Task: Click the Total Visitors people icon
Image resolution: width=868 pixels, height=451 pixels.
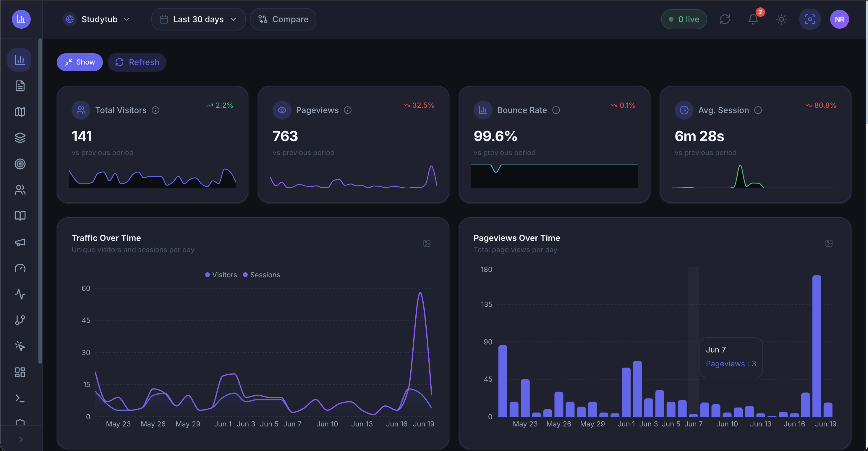Action: tap(81, 110)
